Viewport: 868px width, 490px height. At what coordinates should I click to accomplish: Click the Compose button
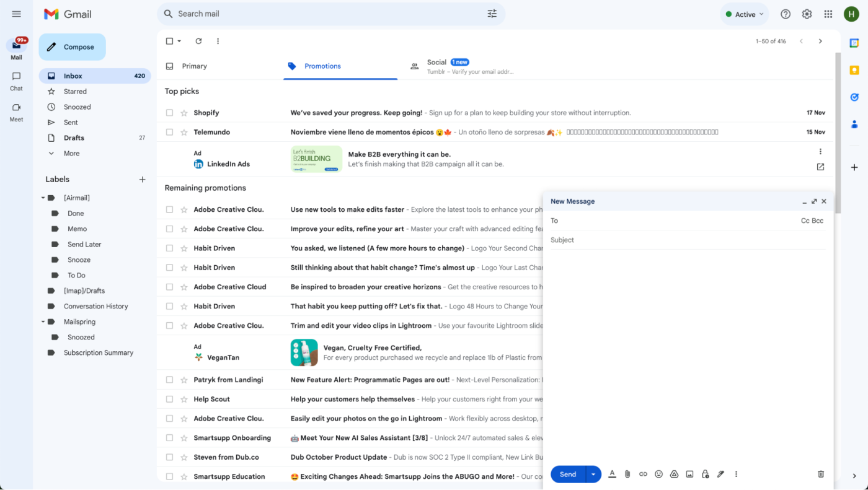(72, 47)
